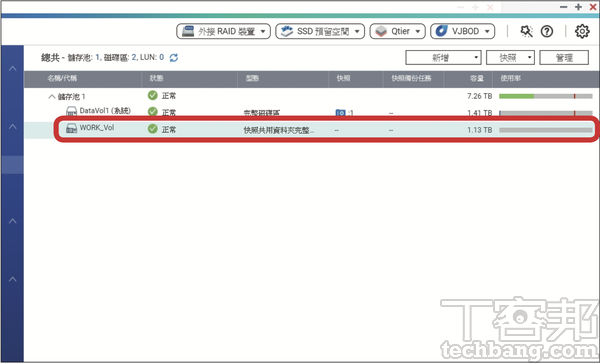Image resolution: width=600 pixels, height=363 pixels.
Task: Open the VJBOD dropdown menu
Action: click(463, 31)
